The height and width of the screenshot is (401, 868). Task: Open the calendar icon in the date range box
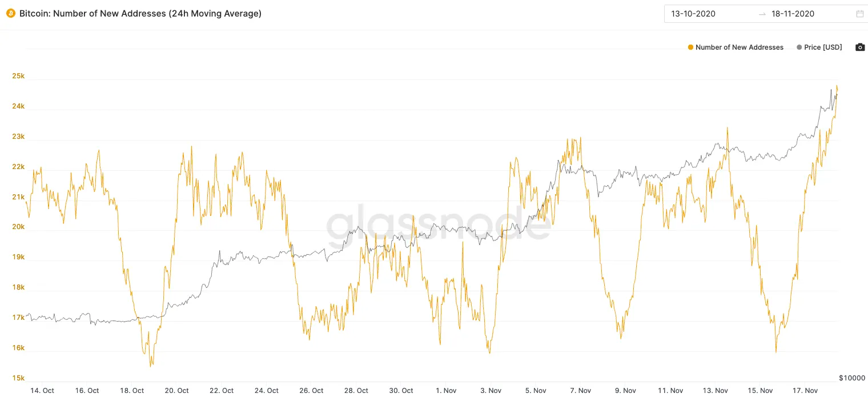click(859, 14)
